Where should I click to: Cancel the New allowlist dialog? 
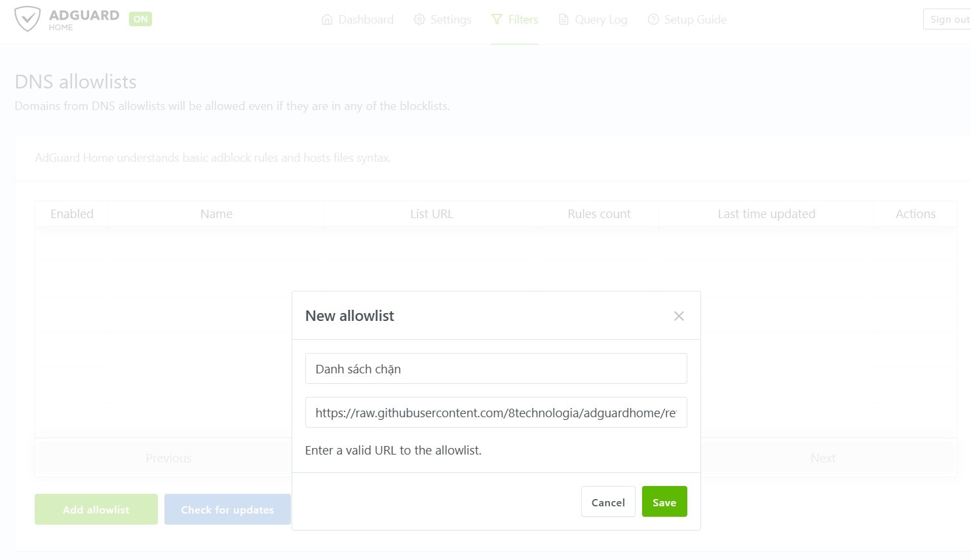[x=608, y=502]
